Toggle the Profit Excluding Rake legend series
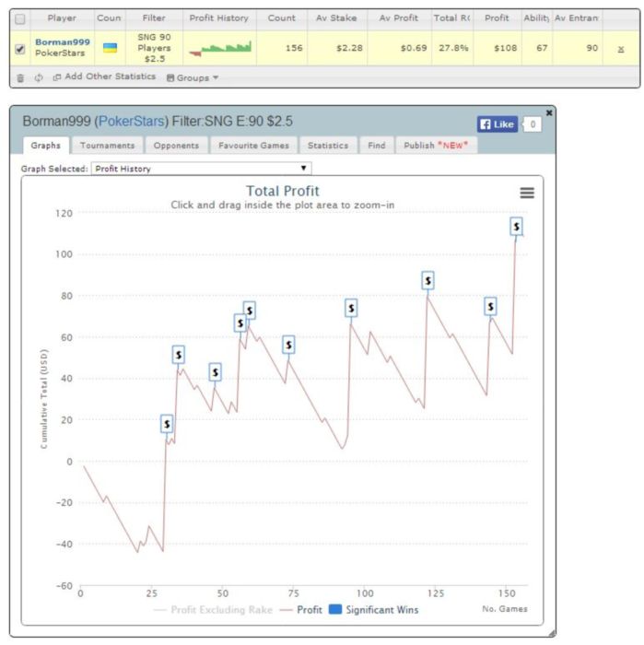Screen dimensions: 644x645 213,610
